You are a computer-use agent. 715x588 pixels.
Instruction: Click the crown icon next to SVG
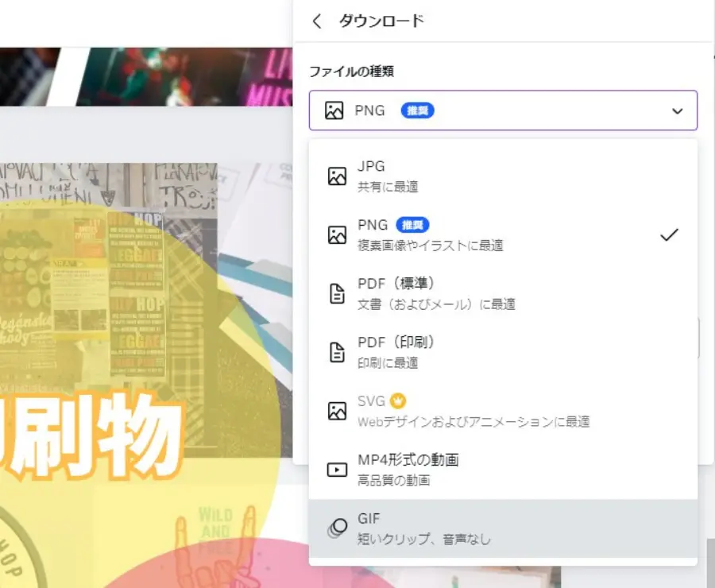tap(398, 401)
